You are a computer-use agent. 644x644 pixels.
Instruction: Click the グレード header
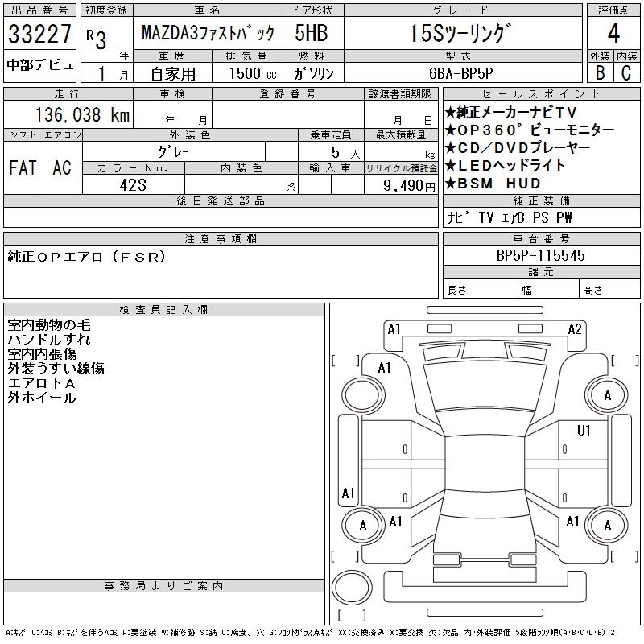(x=464, y=10)
